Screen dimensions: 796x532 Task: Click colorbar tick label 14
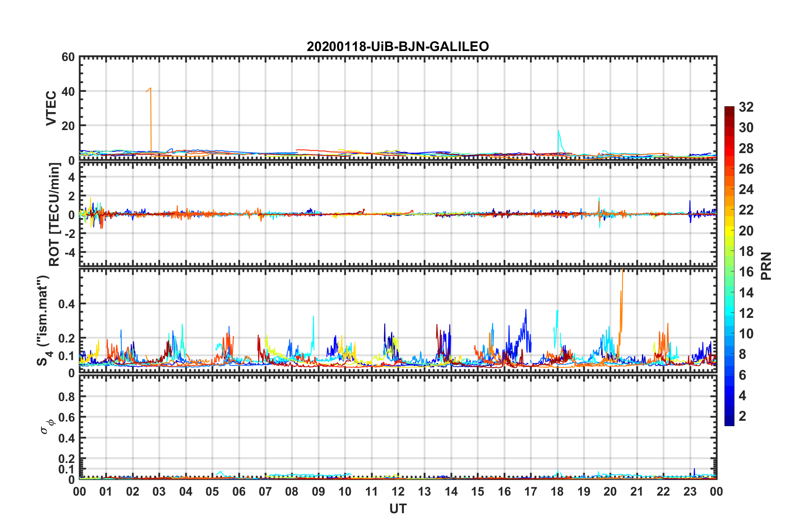(746, 292)
